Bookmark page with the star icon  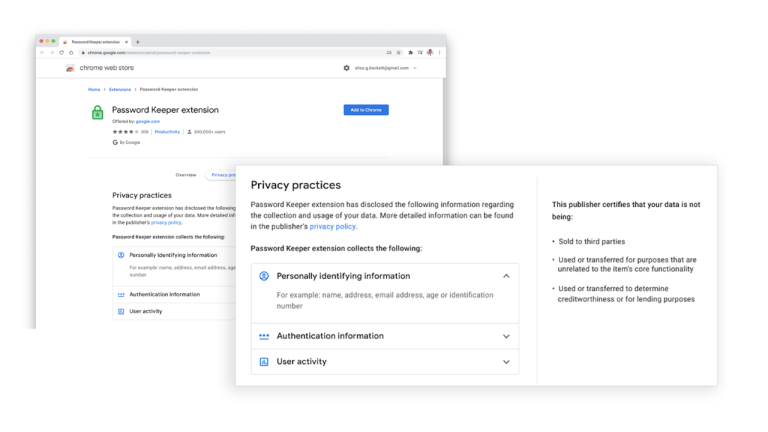(399, 52)
